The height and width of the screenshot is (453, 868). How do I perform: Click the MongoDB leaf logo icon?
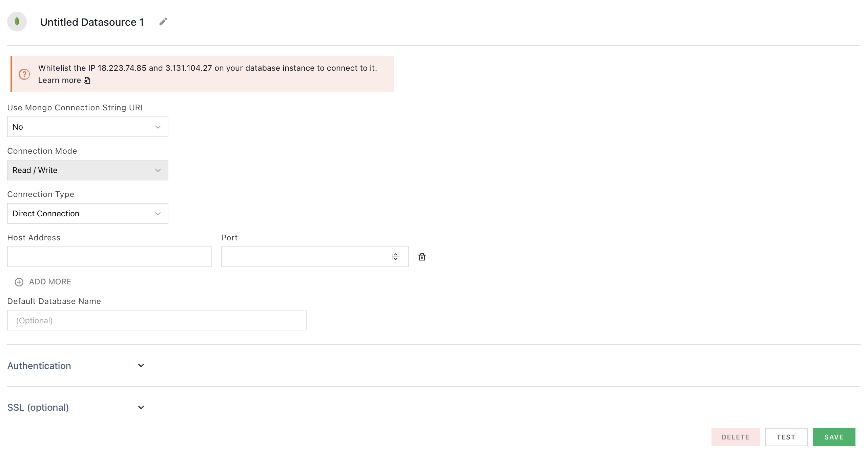click(17, 21)
